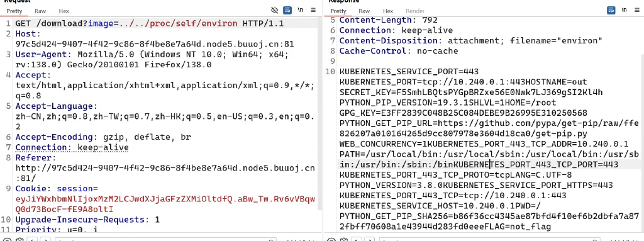Toggle word wrap icon in Response panel
The image size is (644, 241).
click(x=611, y=10)
